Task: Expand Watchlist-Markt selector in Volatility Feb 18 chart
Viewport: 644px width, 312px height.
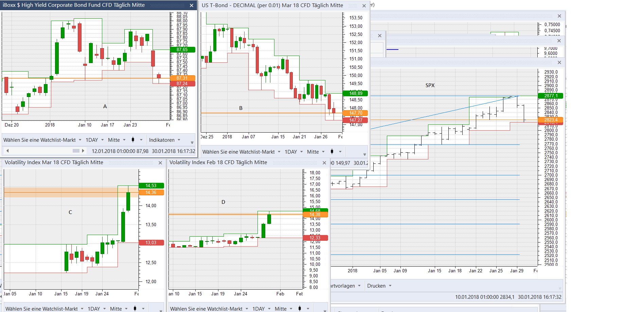Action: (209, 309)
